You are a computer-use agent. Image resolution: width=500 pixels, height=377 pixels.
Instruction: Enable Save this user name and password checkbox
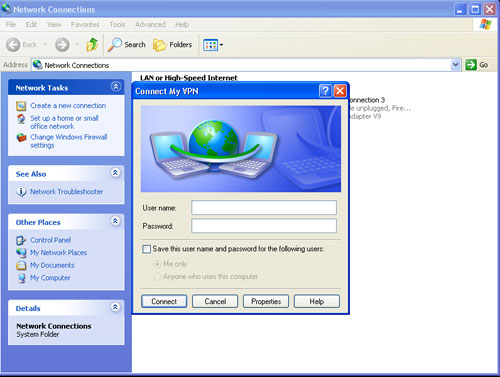146,249
